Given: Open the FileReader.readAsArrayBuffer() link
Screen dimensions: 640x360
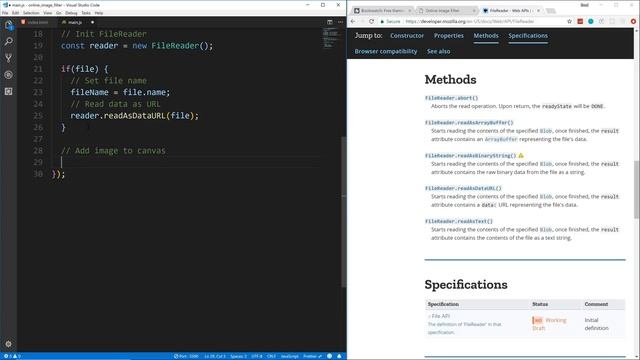Looking at the screenshot, I should tap(469, 122).
